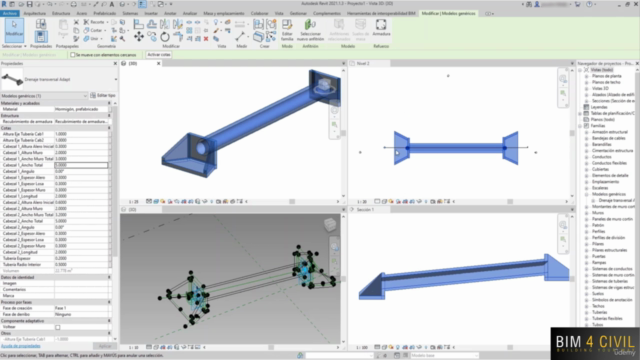The height and width of the screenshot is (360, 640).
Task: Toggle 'Se mueve con elementos cercanos' checkbox
Action: click(x=73, y=55)
